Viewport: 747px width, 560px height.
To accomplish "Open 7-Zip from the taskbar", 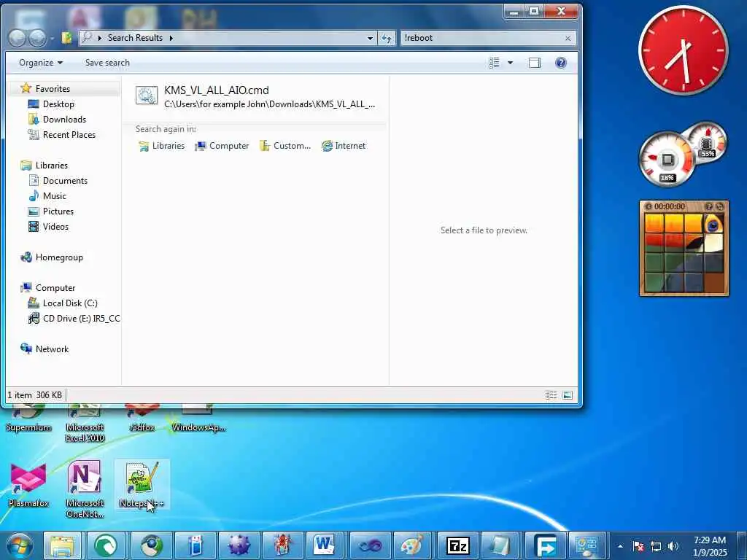I will pyautogui.click(x=458, y=545).
